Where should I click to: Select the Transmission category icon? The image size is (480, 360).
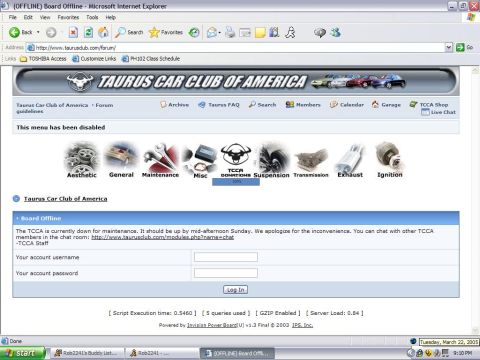pyautogui.click(x=311, y=161)
